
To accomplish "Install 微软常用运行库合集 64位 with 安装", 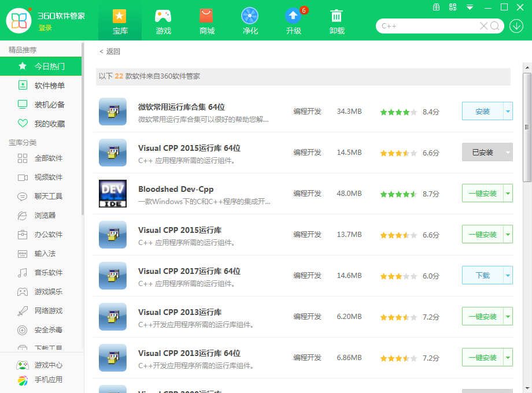I will [482, 111].
